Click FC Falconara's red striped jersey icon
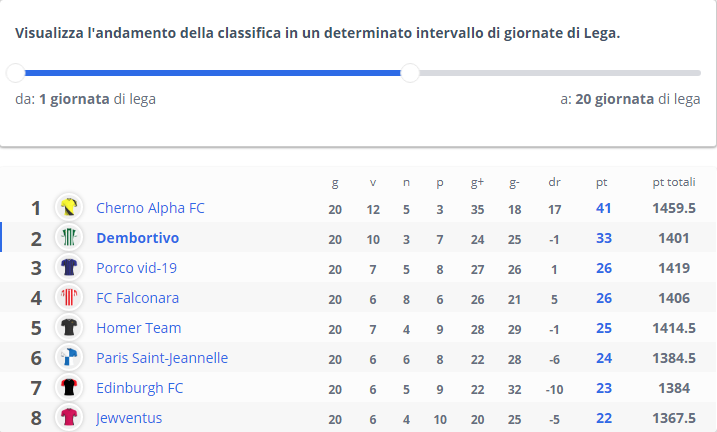 (69, 298)
